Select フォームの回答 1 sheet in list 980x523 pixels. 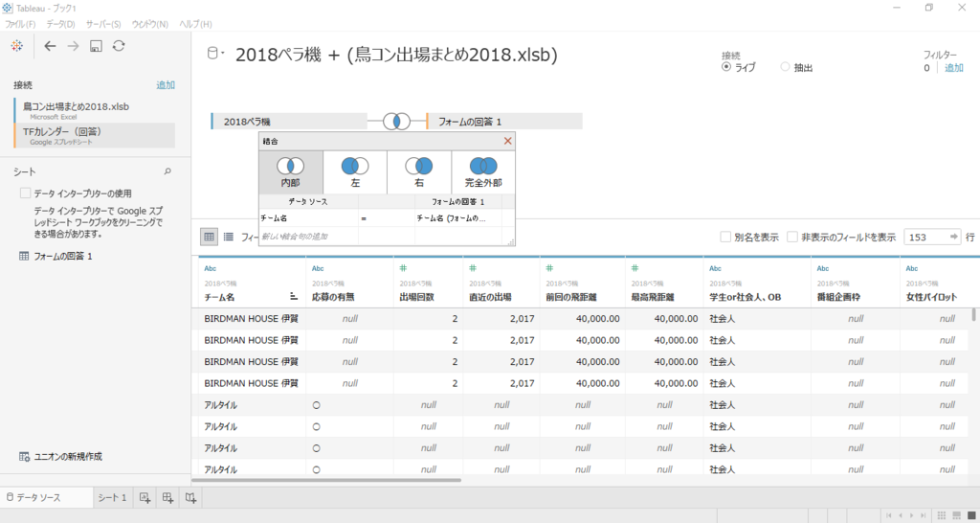tap(56, 256)
